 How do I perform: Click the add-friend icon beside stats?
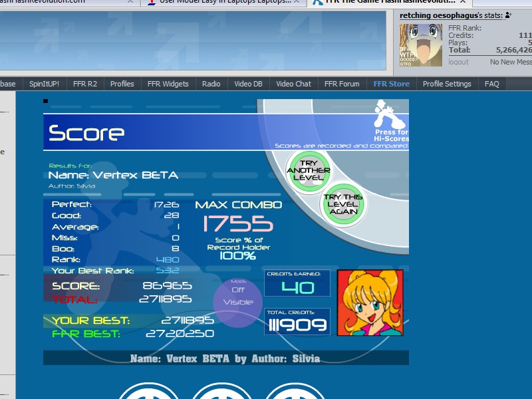pos(508,15)
